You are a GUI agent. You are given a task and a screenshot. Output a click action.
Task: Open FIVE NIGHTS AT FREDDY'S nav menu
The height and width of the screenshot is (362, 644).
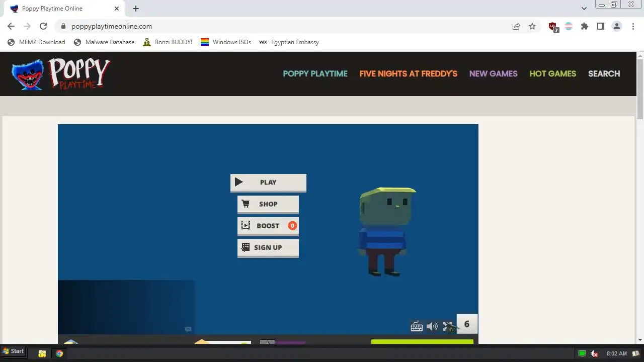pyautogui.click(x=408, y=73)
